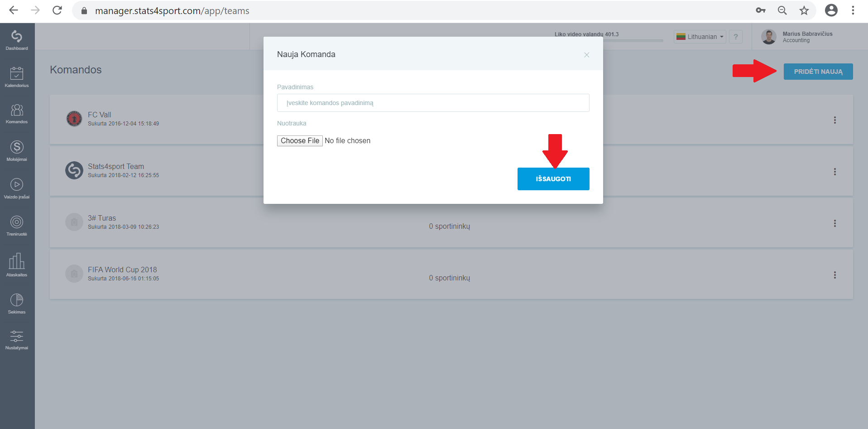The width and height of the screenshot is (868, 429).
Task: Click 3# Turas team name
Action: 102,218
